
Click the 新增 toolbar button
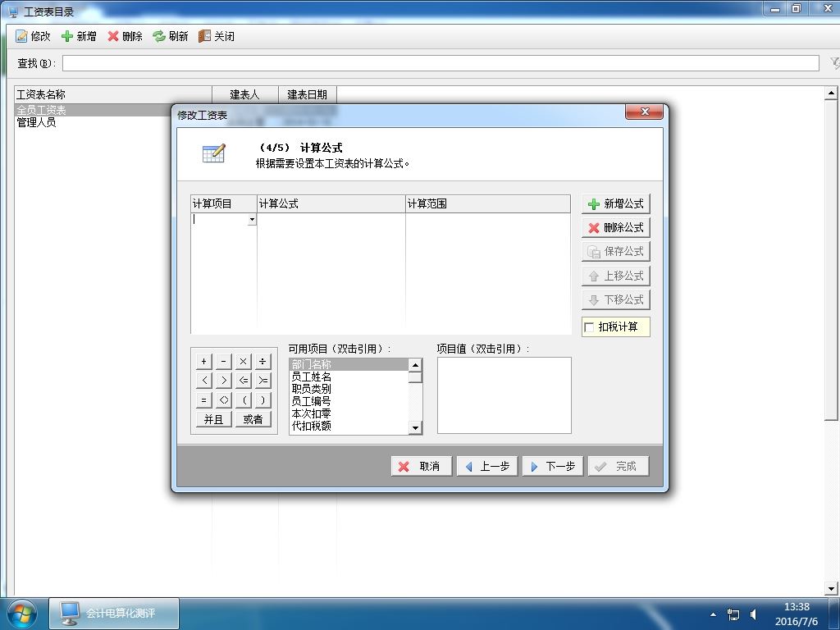79,36
